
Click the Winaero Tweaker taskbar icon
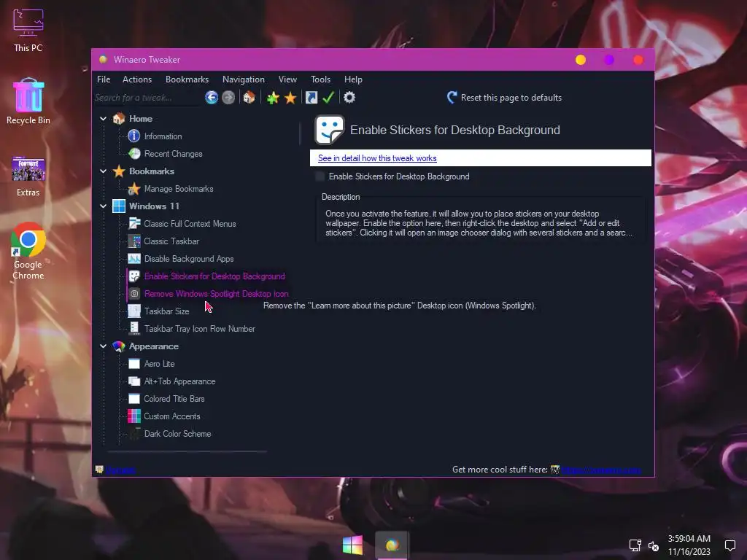point(392,545)
